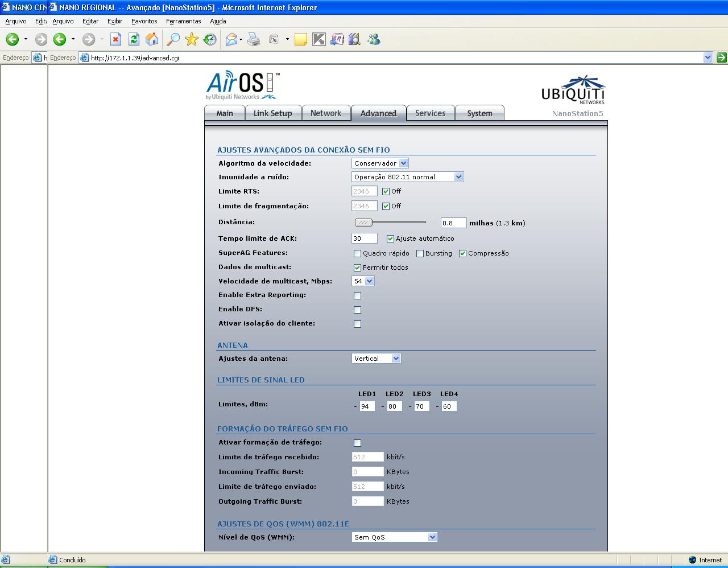Open the Ajustes da antena dropdown
The image size is (728, 568).
[377, 359]
